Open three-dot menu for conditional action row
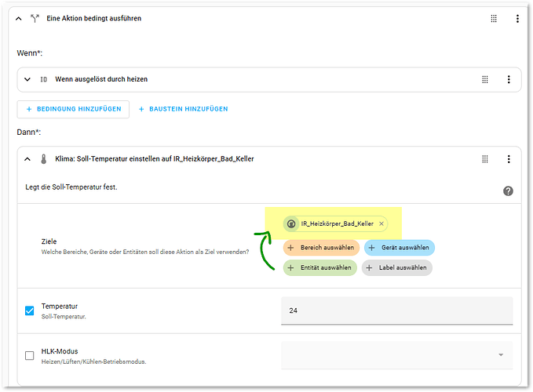533x392 pixels. [517, 18]
